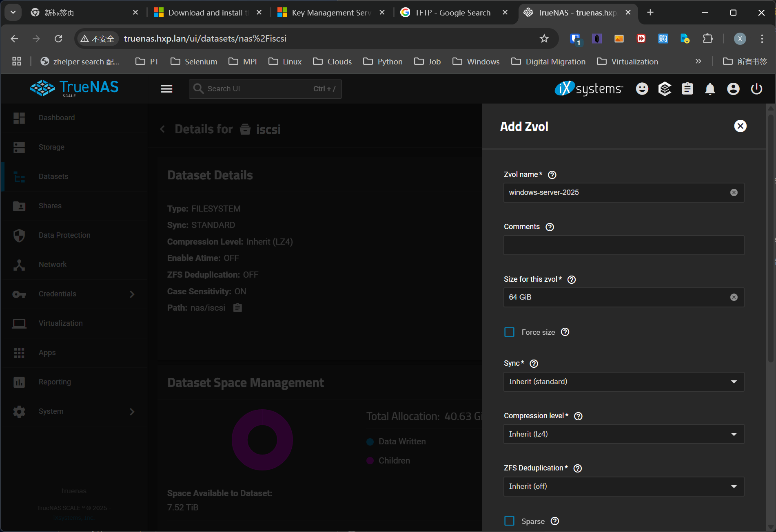Open the Sync dropdown
The height and width of the screenshot is (532, 776).
623,382
